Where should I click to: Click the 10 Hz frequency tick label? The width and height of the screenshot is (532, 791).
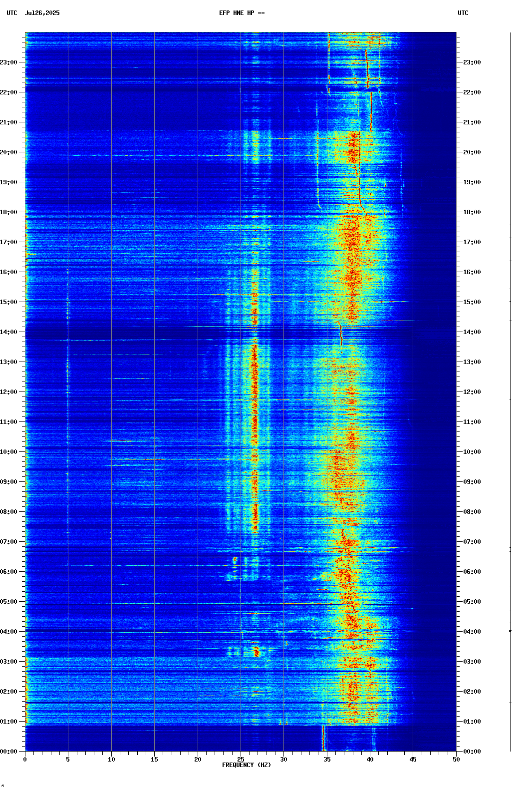click(x=111, y=760)
